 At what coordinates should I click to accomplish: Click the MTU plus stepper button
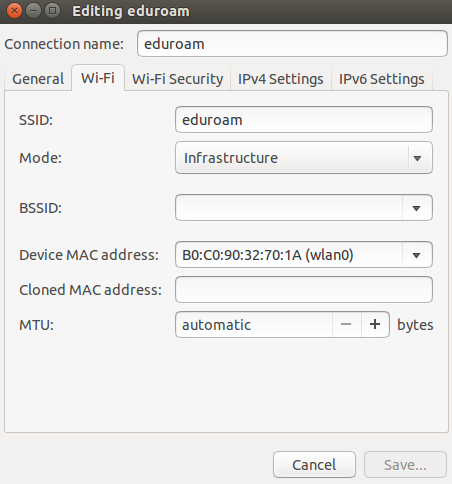(x=375, y=324)
